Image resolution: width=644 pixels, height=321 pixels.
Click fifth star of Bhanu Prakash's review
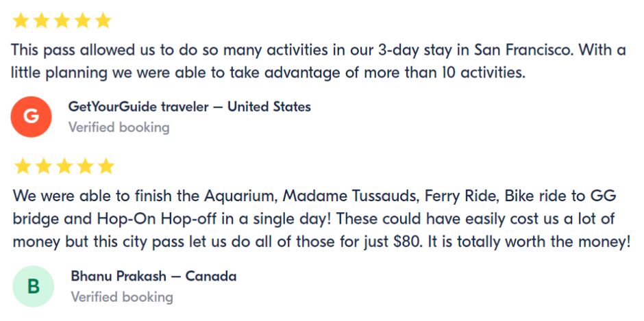(106, 166)
